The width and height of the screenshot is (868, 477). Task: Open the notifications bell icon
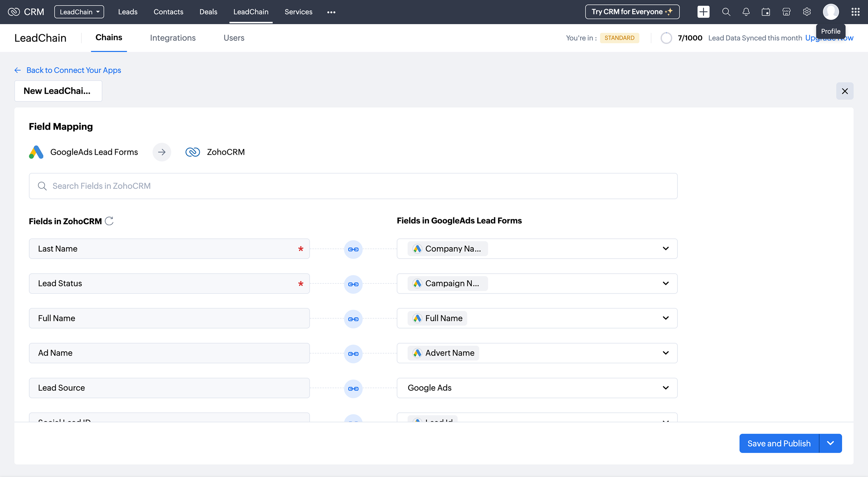746,12
